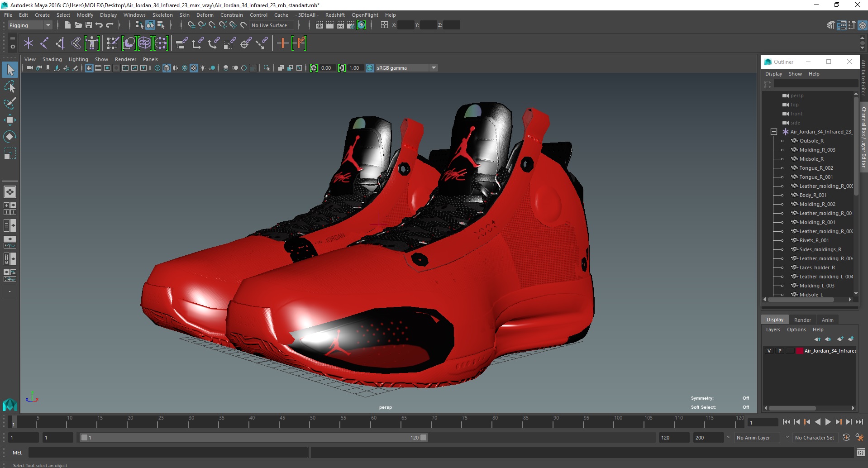Toggle the viewport grid display
Screen dimensions: 868x468
pyautogui.click(x=89, y=68)
